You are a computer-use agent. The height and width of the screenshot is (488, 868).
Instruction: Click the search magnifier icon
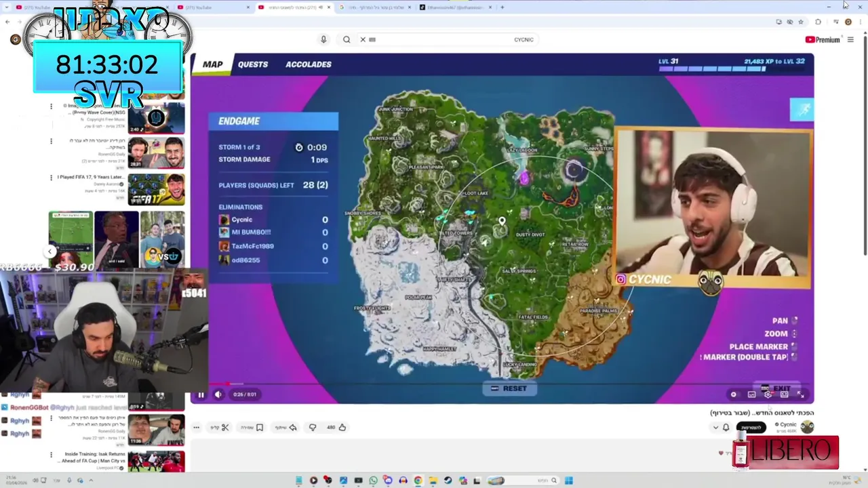(347, 39)
